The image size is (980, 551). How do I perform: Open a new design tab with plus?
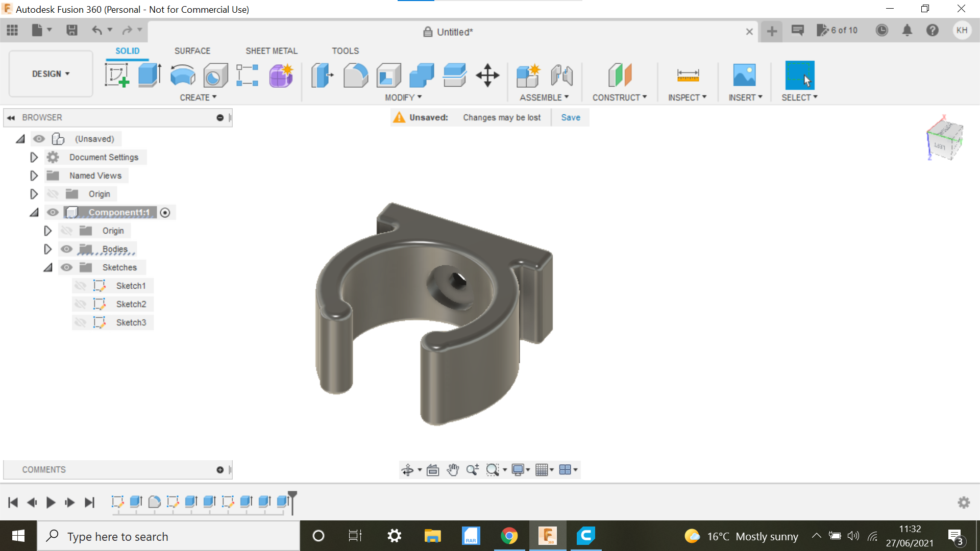coord(772,31)
